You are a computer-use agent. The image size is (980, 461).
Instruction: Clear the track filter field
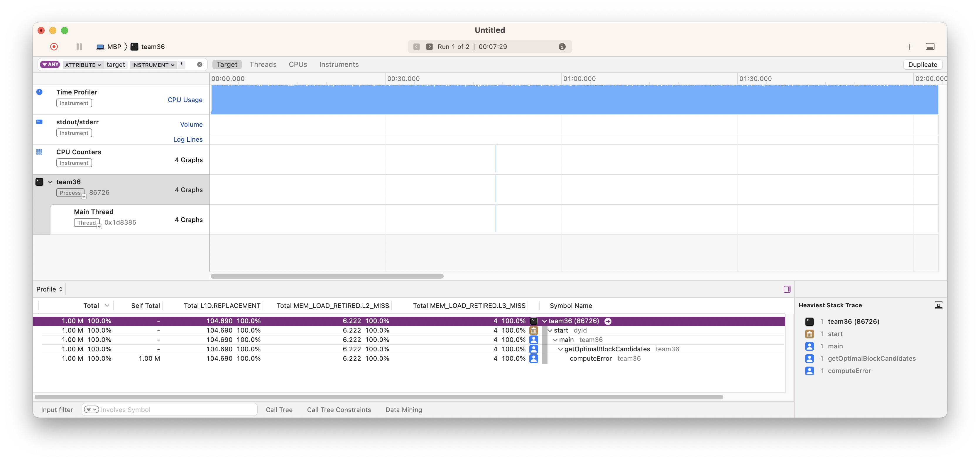(200, 64)
